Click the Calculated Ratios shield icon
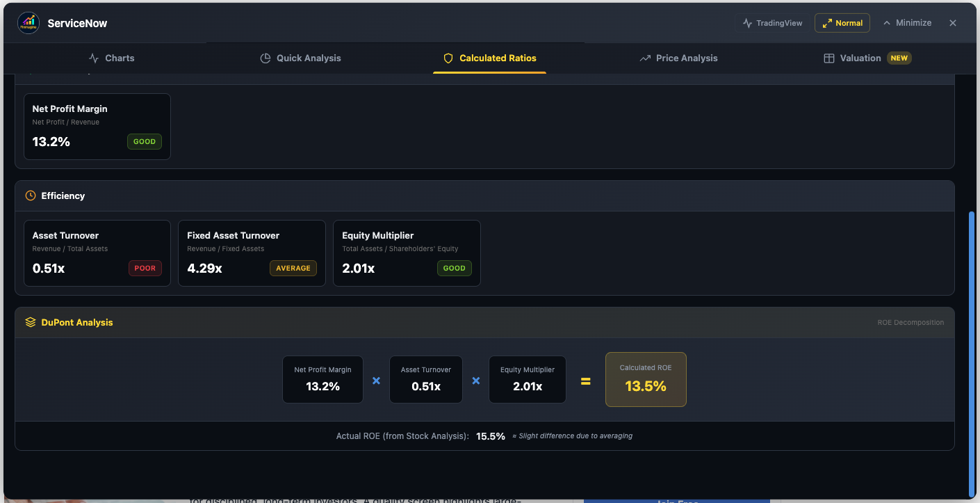 448,58
